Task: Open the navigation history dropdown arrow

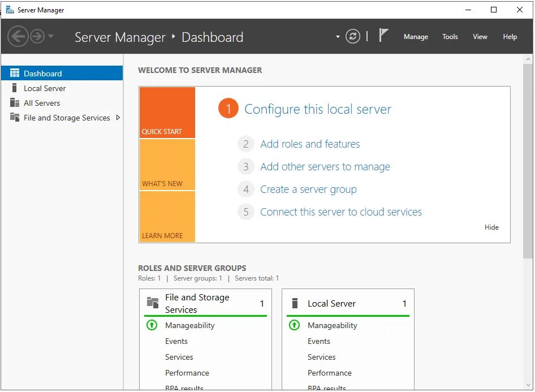Action: 51,37
